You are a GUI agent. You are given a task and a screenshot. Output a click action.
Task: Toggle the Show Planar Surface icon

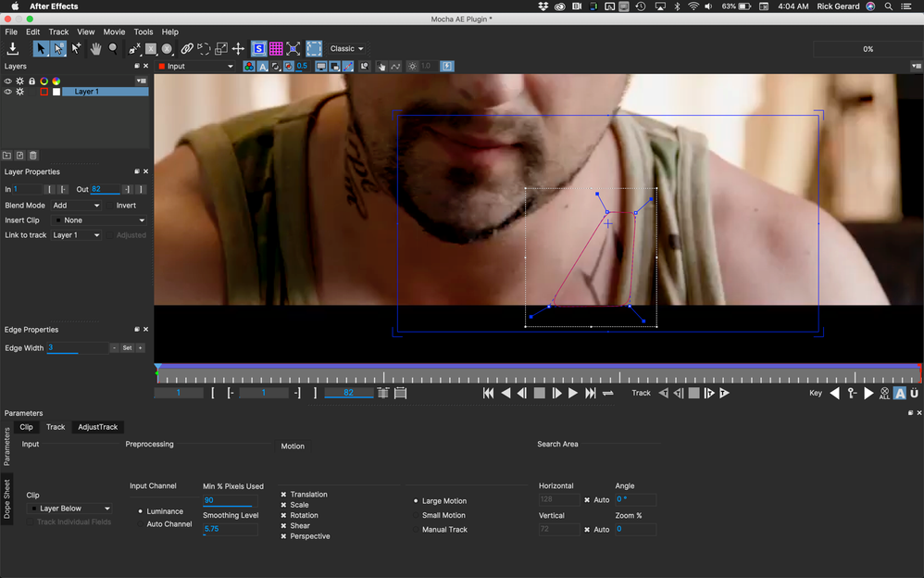click(x=259, y=48)
